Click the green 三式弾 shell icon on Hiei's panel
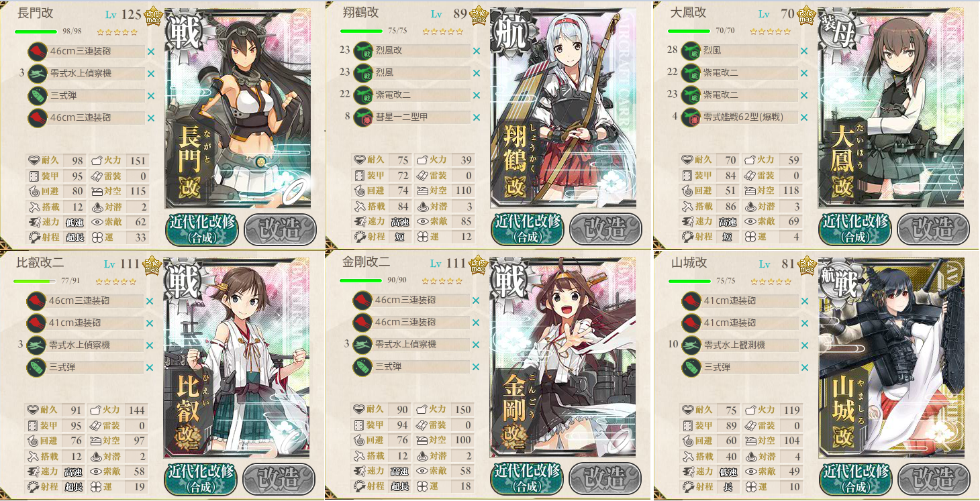The image size is (980, 501). coord(36,368)
